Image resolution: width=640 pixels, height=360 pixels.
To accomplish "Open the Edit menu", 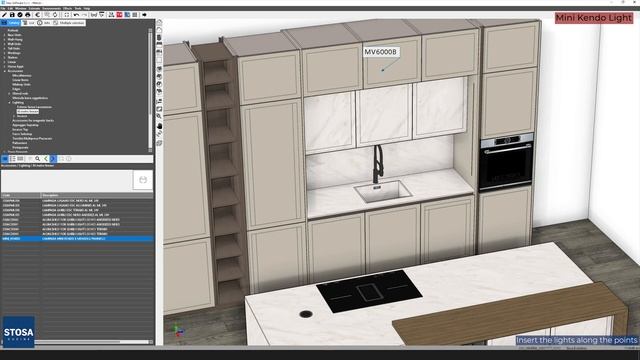I will (x=11, y=8).
